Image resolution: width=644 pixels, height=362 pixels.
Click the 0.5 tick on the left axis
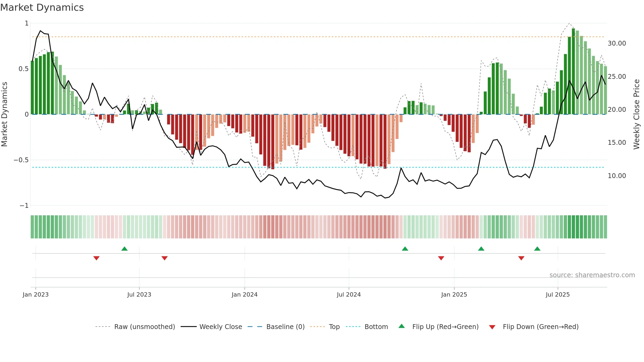tap(23, 69)
